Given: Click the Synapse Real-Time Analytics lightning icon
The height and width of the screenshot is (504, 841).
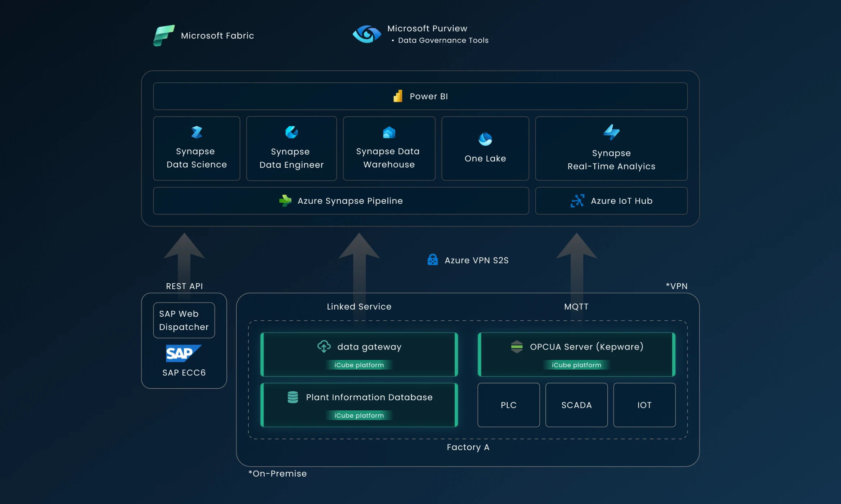Looking at the screenshot, I should [611, 132].
